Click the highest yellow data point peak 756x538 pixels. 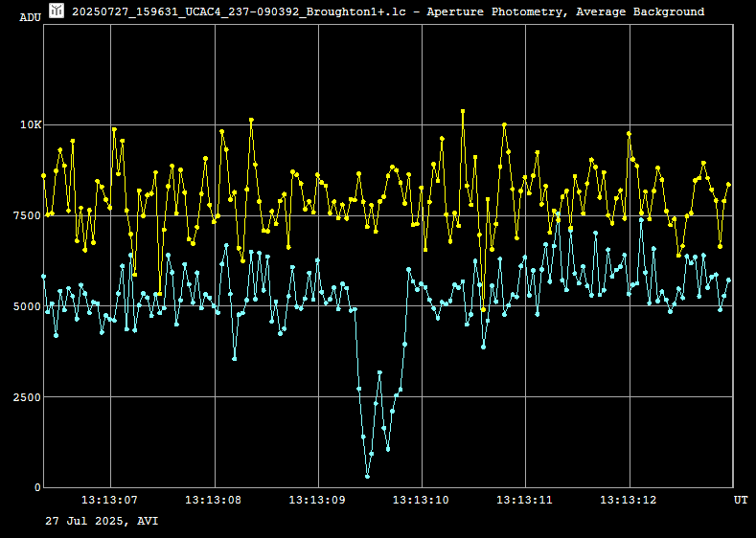point(463,111)
